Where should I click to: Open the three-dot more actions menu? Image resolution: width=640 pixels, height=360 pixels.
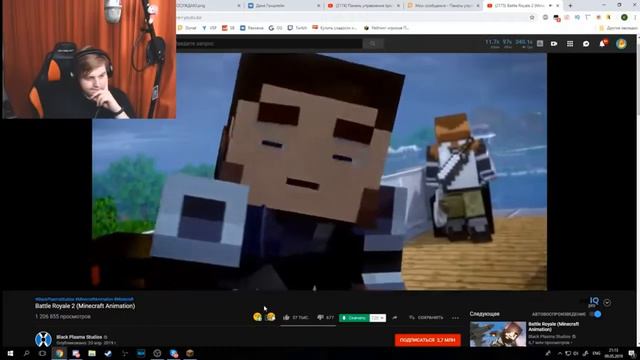(456, 318)
